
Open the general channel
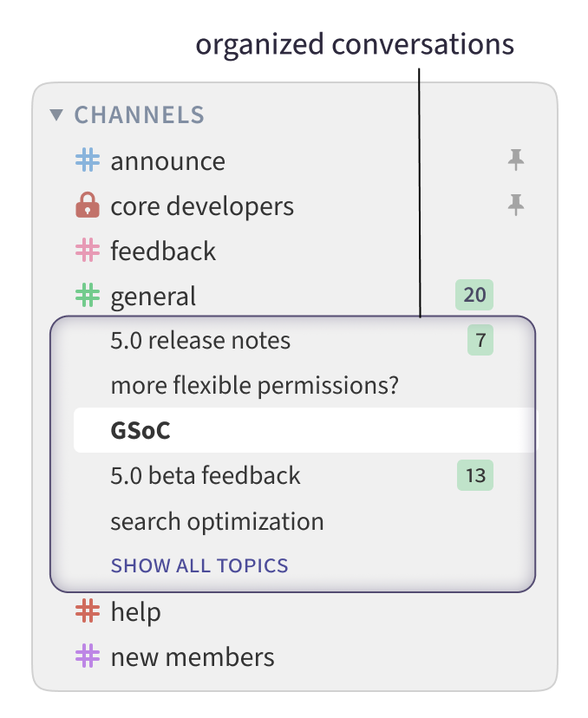(x=154, y=297)
